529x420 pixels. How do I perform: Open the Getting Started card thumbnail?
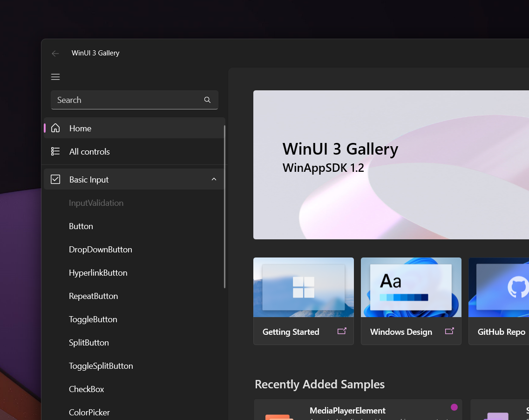(x=303, y=287)
